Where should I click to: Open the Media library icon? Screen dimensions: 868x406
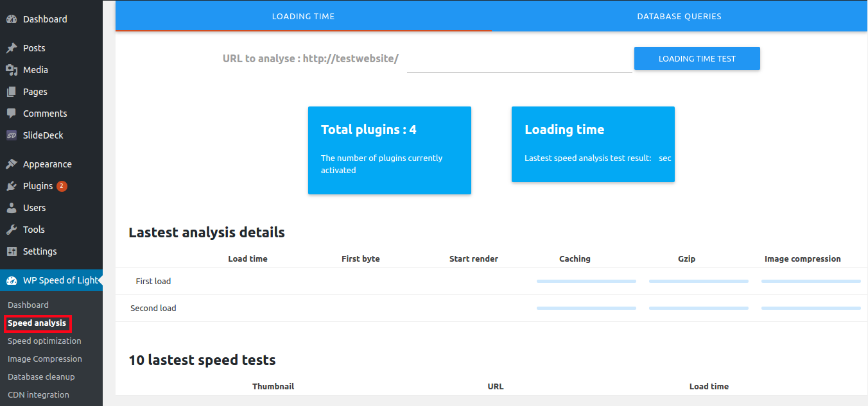[x=13, y=69]
